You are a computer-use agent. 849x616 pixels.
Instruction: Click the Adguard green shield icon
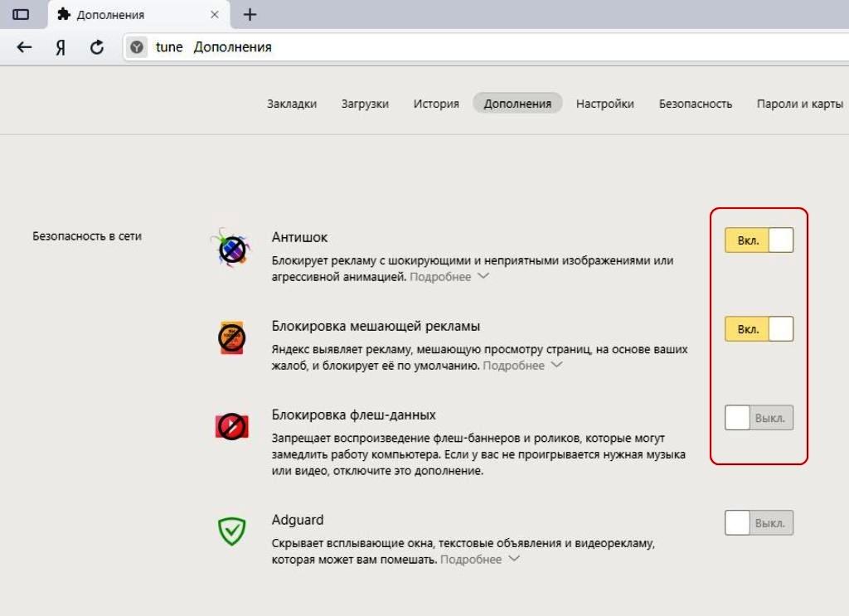tap(232, 531)
